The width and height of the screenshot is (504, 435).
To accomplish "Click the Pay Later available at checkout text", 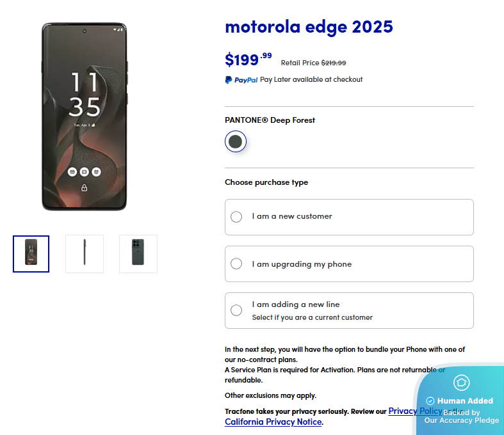I will click(x=311, y=79).
